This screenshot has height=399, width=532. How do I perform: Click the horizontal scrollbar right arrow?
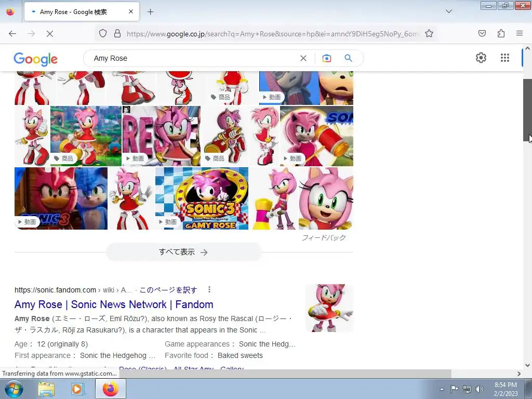(x=519, y=374)
